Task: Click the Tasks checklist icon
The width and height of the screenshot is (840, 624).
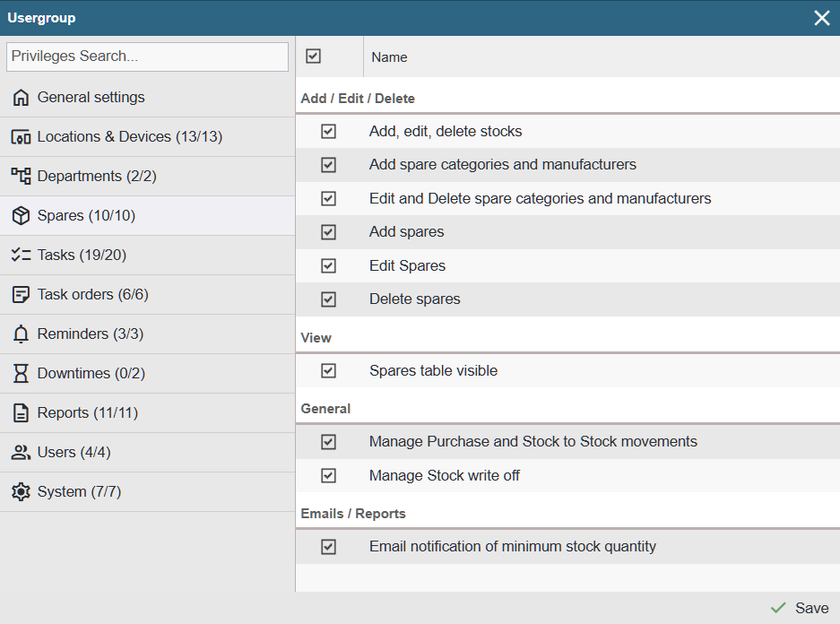Action: point(21,256)
